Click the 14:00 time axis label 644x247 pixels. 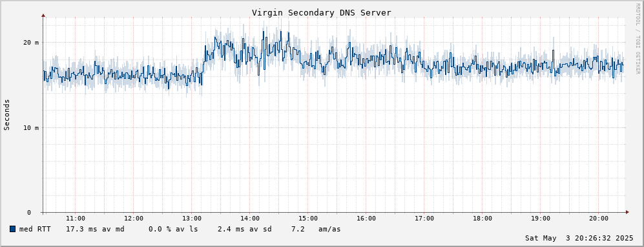point(250,219)
